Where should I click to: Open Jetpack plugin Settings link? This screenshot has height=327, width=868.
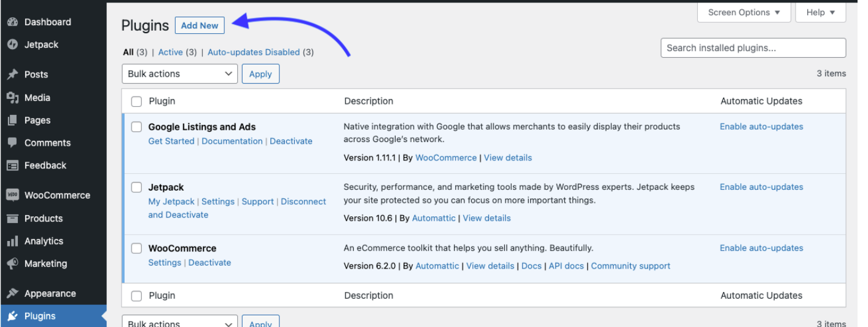(218, 201)
